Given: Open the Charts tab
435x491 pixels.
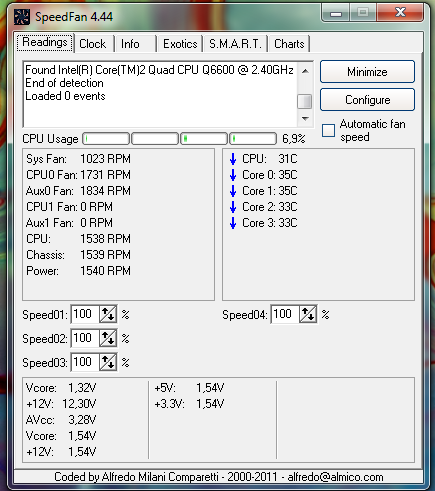Looking at the screenshot, I should (289, 44).
